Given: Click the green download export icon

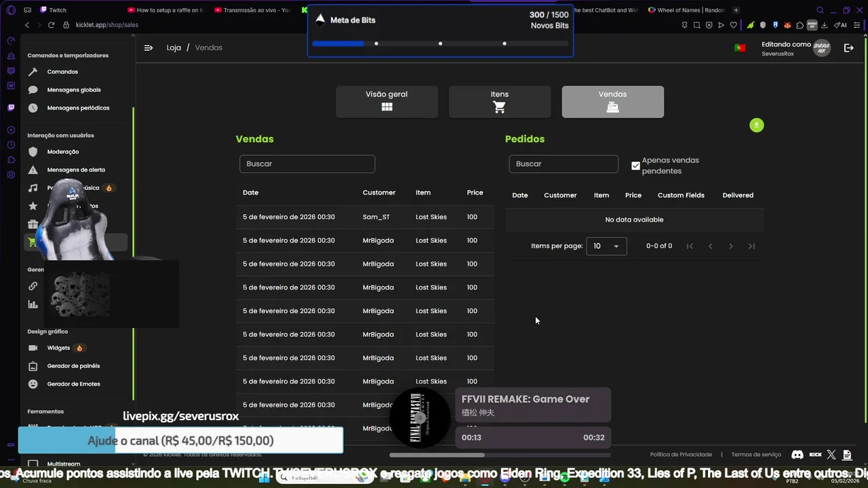Looking at the screenshot, I should [x=757, y=125].
